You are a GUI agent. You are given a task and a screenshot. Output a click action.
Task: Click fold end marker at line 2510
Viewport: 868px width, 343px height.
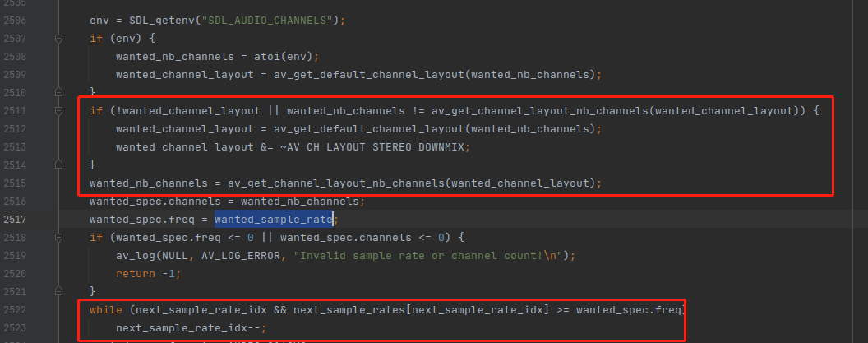(58, 92)
